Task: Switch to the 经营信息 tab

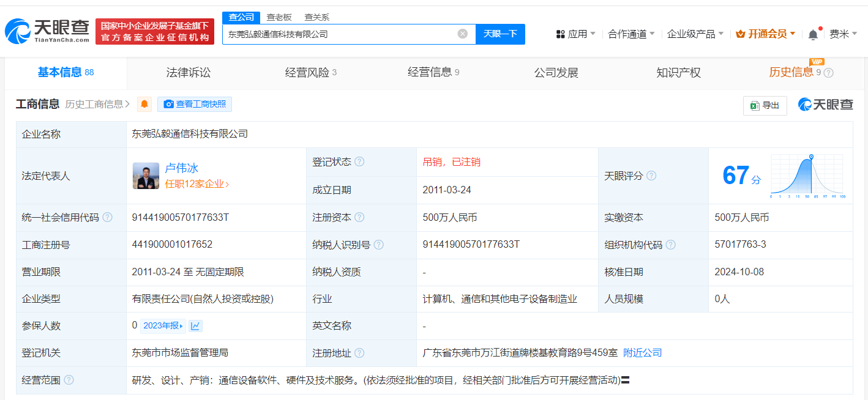Action: click(433, 73)
